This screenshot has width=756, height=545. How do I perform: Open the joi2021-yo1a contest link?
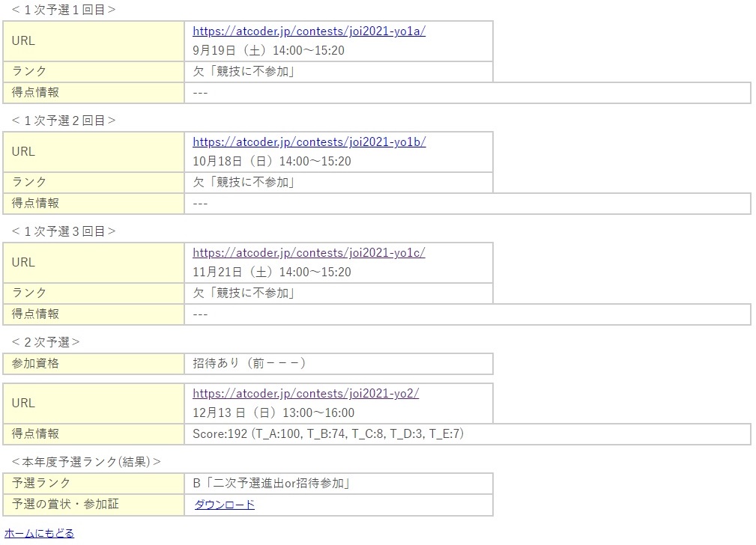pyautogui.click(x=309, y=31)
